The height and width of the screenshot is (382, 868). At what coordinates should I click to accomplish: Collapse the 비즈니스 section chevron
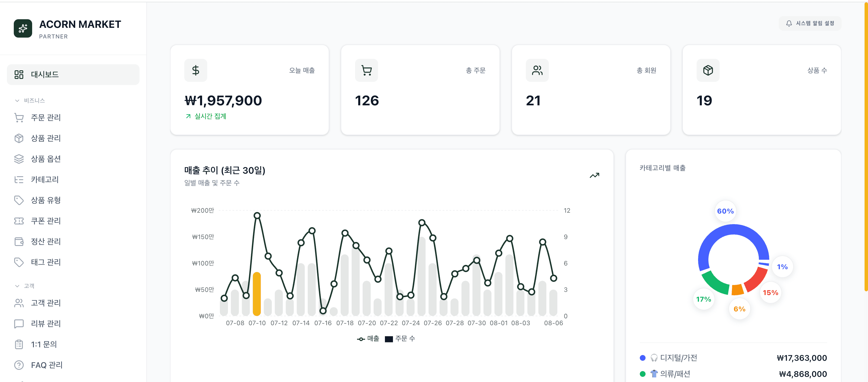17,100
